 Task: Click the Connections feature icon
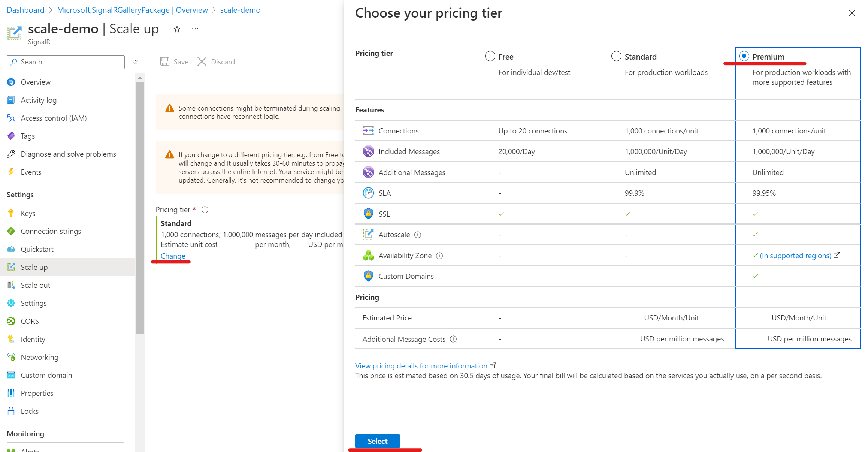click(367, 130)
